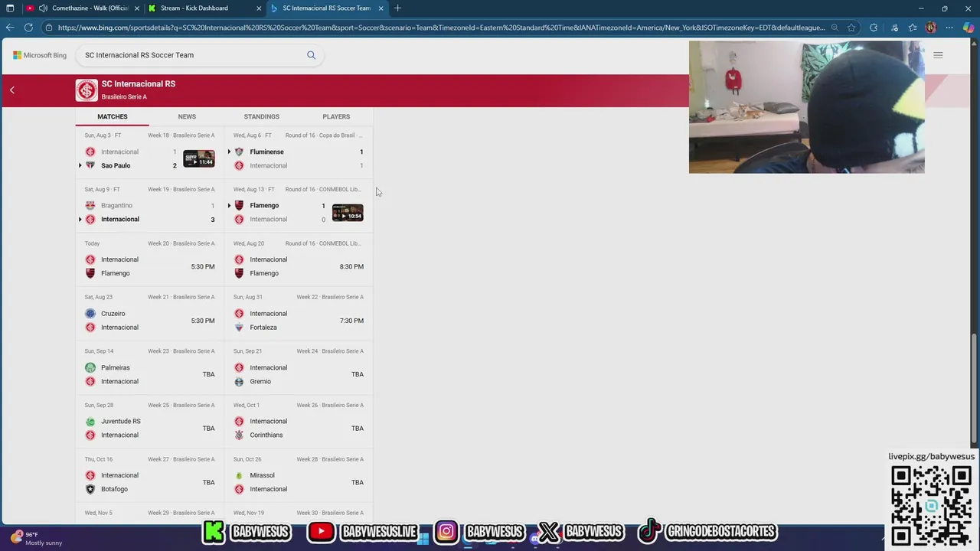The height and width of the screenshot is (551, 980).
Task: Open the PLAYERS tab
Action: [336, 116]
